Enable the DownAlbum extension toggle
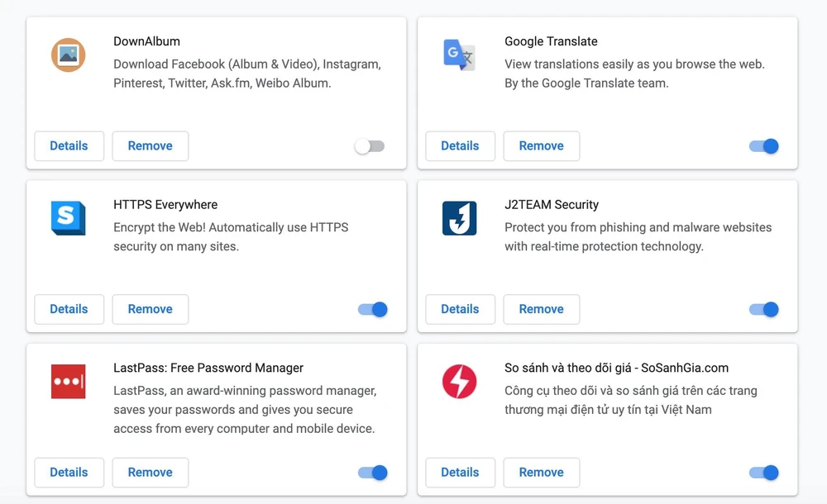This screenshot has width=827, height=504. point(370,146)
